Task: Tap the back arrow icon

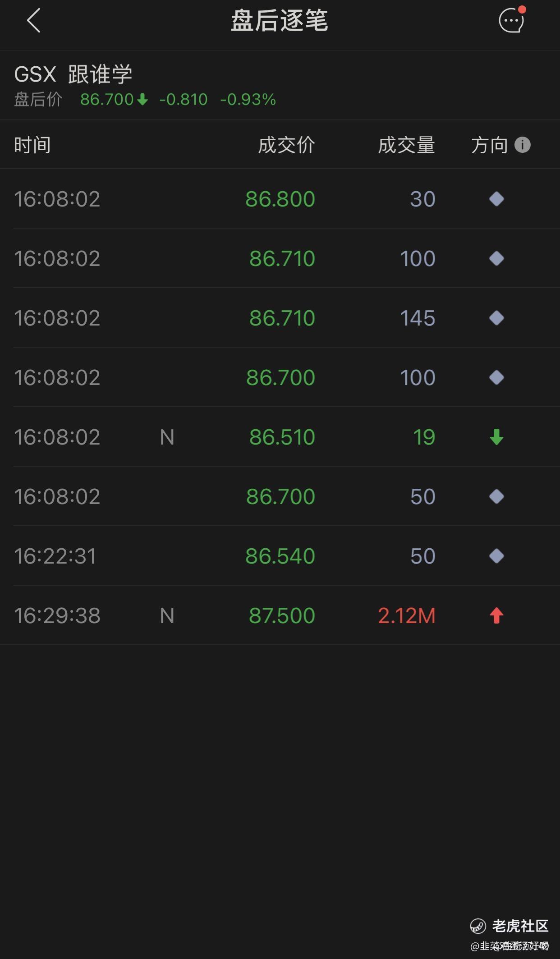Action: (34, 21)
